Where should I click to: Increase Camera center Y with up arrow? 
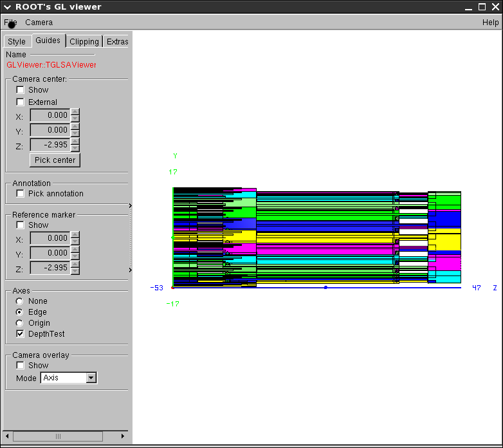(x=75, y=127)
